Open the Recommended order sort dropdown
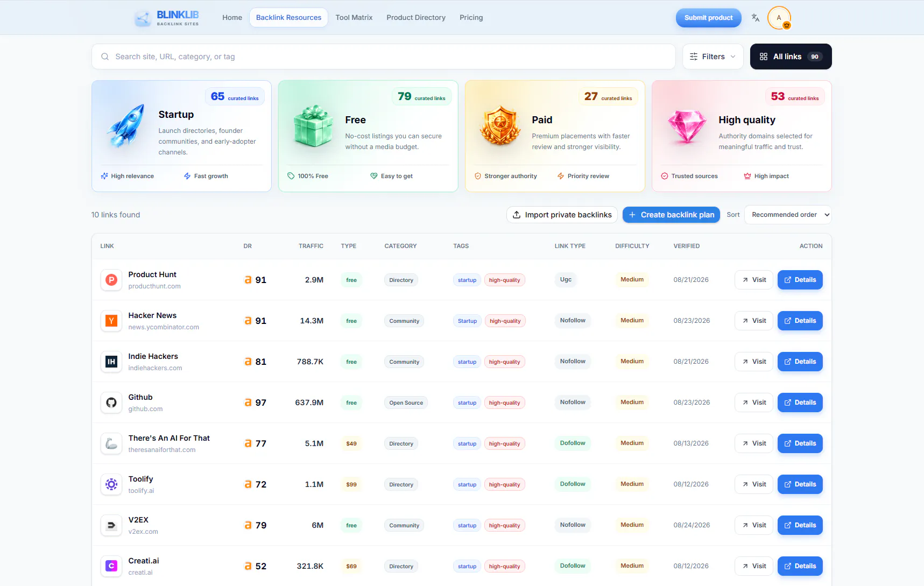 tap(788, 215)
